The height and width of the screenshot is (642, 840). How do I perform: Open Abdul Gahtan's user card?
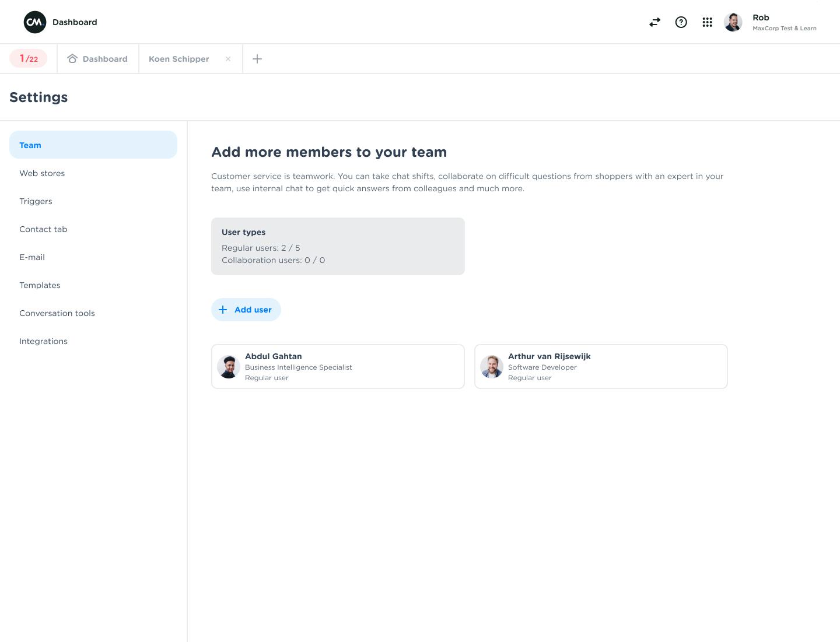(x=338, y=366)
